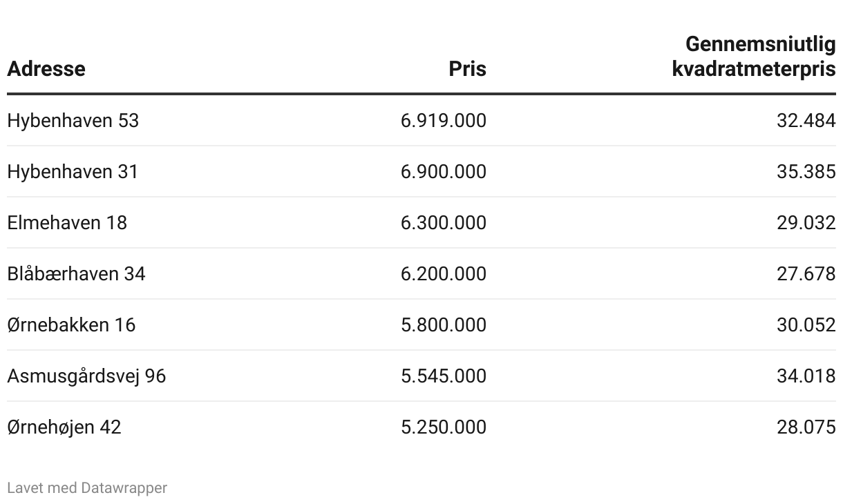Click the Adresse column header

46,69
